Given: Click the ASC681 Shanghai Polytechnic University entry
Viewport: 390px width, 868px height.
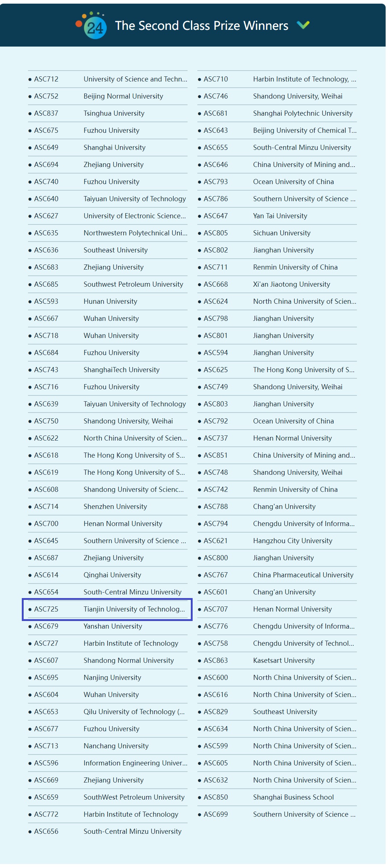Looking at the screenshot, I should click(277, 113).
